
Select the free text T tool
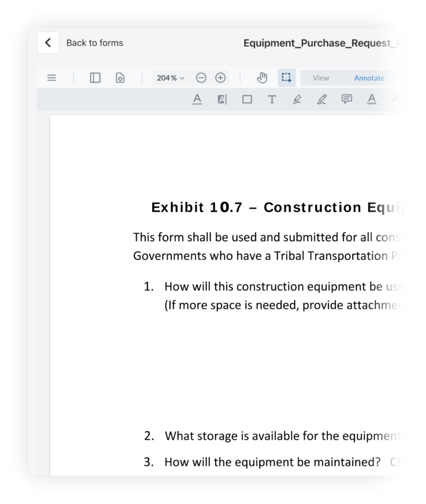point(272,99)
